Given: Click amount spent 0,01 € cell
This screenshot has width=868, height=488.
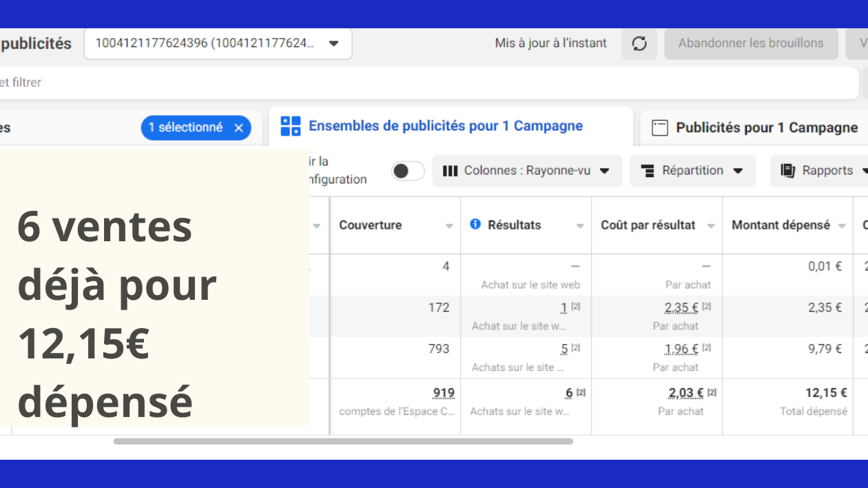Looking at the screenshot, I should pyautogui.click(x=825, y=266).
